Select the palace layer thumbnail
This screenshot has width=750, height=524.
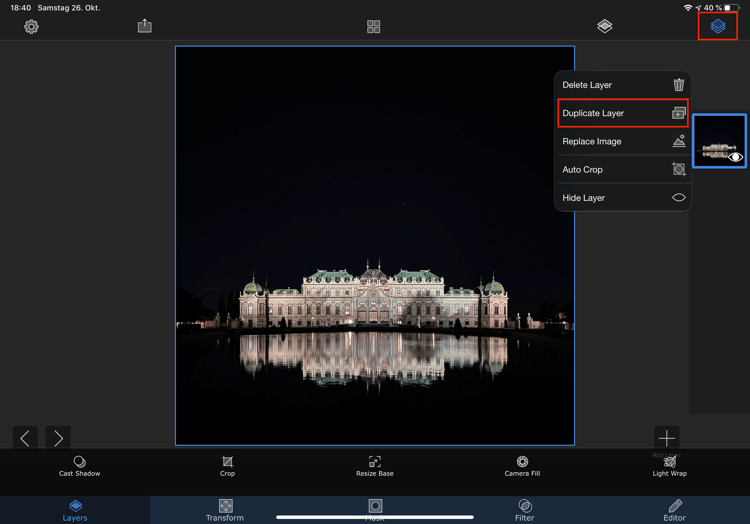719,141
